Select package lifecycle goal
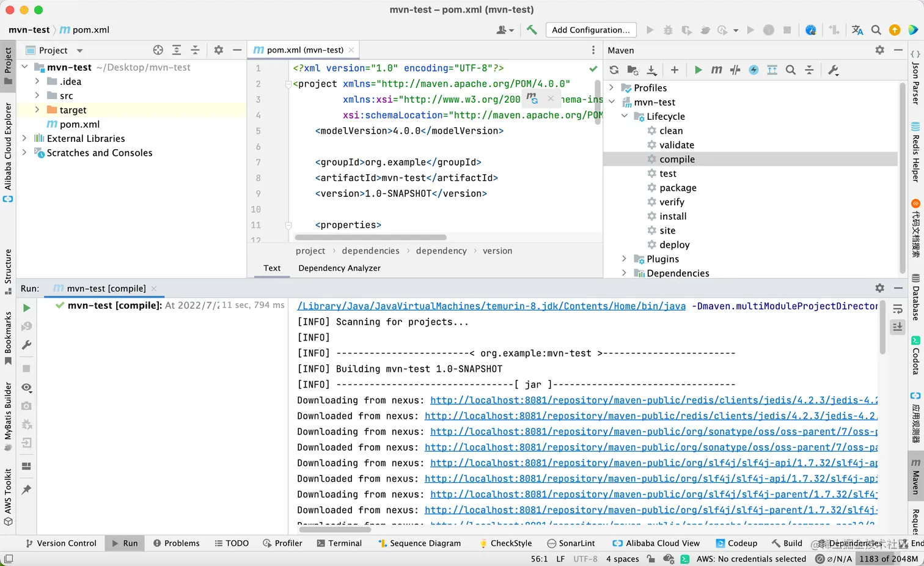This screenshot has width=924, height=566. point(678,188)
